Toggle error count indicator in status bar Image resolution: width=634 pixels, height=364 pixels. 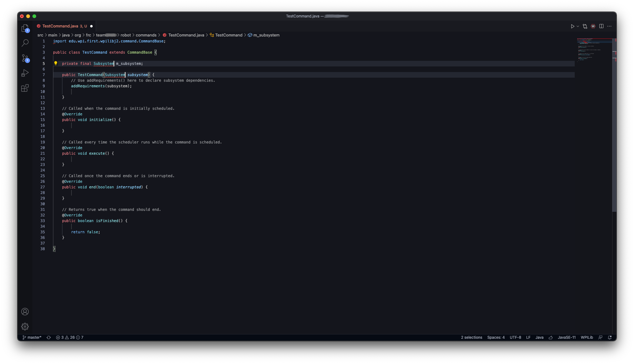tap(61, 337)
